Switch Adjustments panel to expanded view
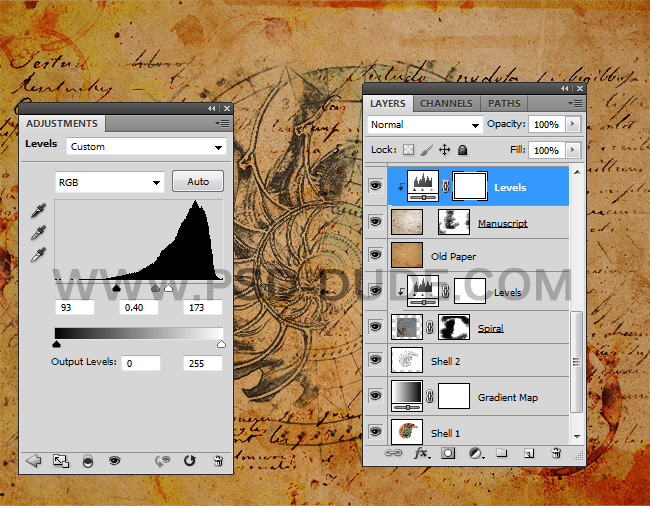 tap(61, 461)
